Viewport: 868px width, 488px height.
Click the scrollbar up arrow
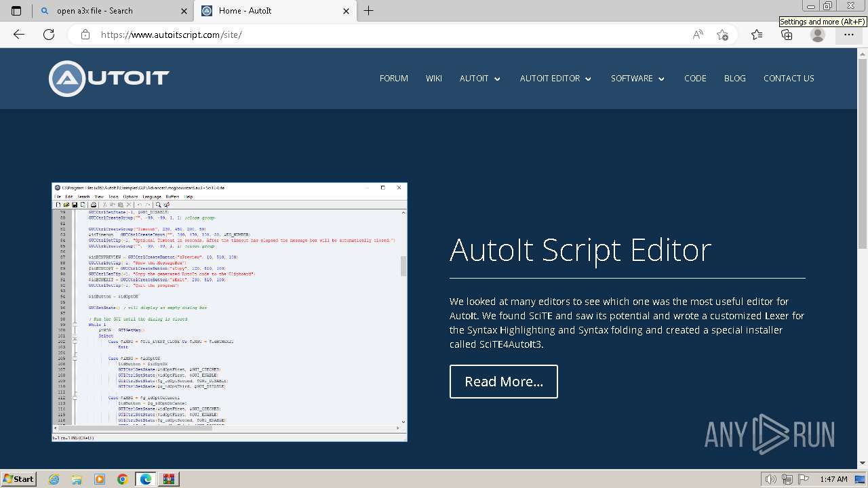(x=863, y=53)
